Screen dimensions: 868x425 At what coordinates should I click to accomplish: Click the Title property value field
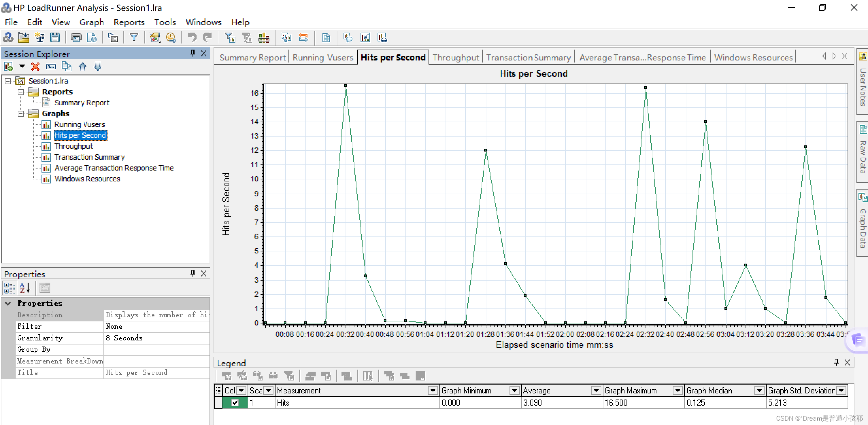[x=156, y=373]
